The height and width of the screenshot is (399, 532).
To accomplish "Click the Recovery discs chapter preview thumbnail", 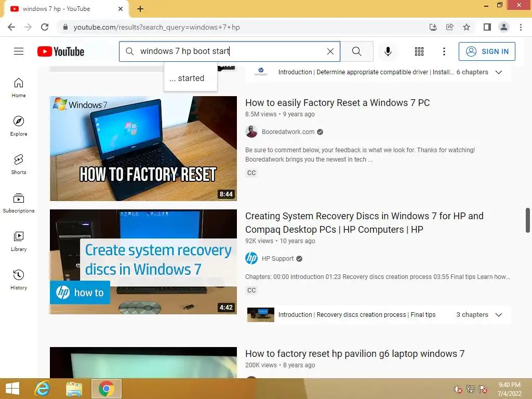I will 261,314.
